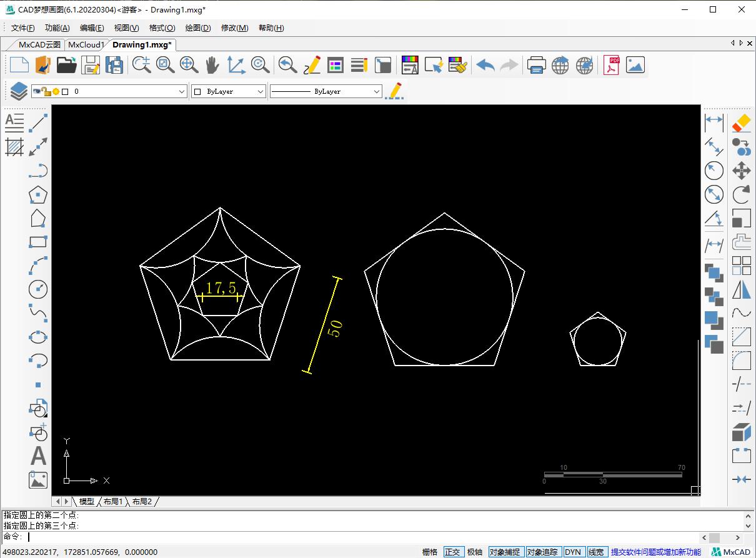The height and width of the screenshot is (558, 756).
Task: Activate the Pan hand tool
Action: click(212, 65)
